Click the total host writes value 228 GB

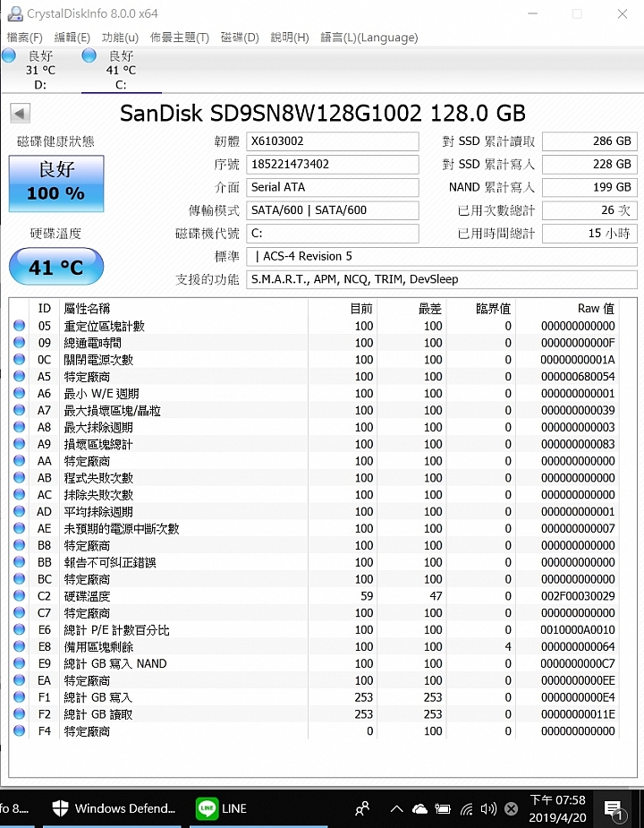(x=589, y=164)
